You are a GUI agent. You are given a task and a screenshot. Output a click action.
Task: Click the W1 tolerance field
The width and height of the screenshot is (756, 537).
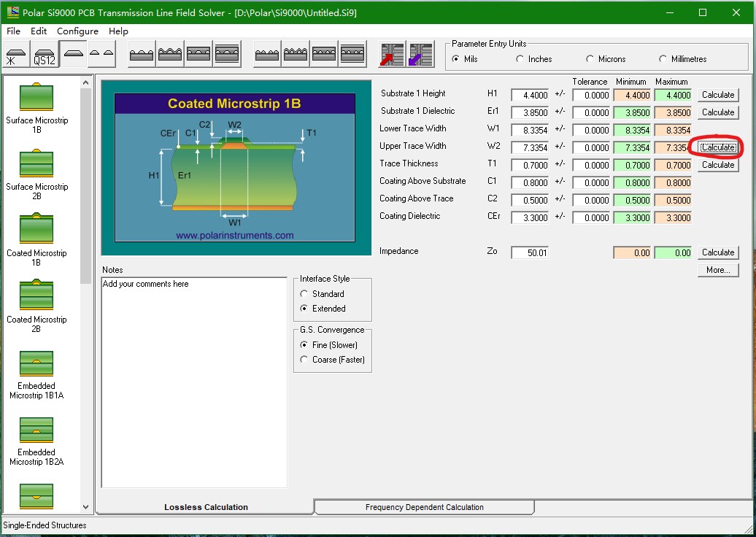591,130
